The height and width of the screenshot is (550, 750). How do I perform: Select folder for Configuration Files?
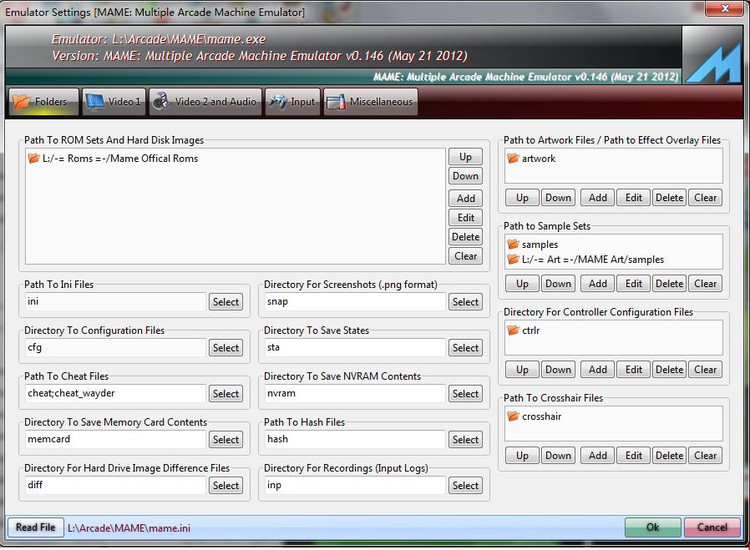point(226,348)
